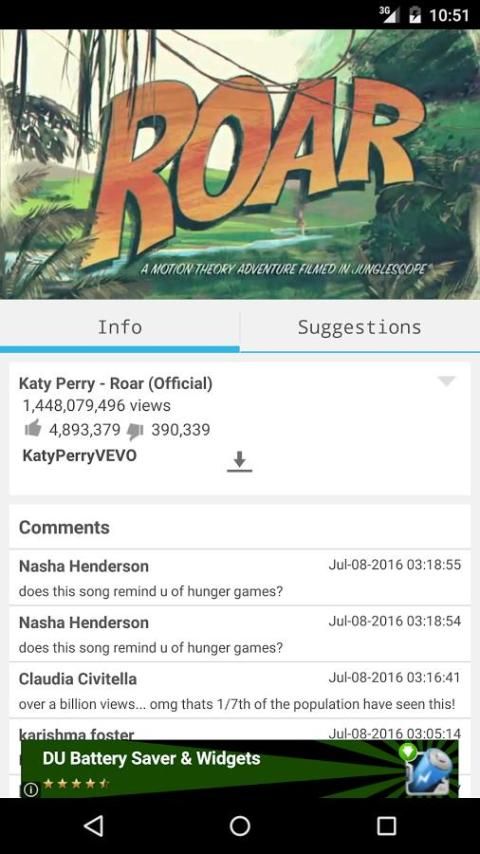Expand video details with gray triangle

click(x=446, y=381)
